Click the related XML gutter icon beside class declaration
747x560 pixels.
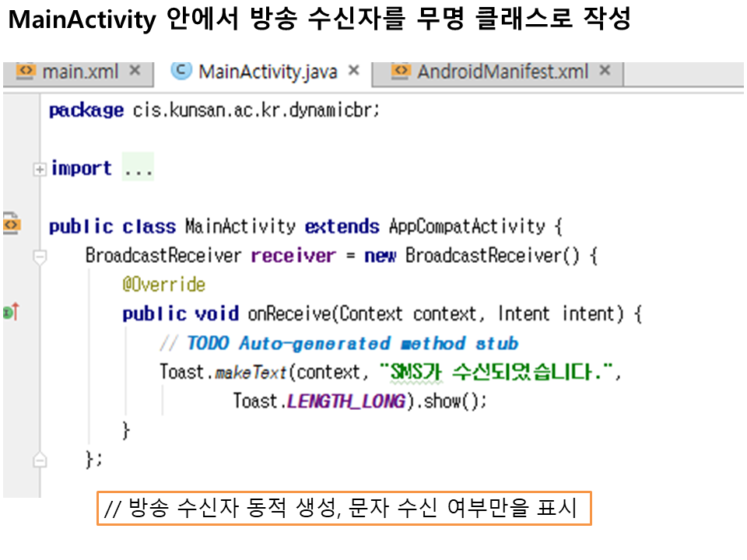(12, 226)
